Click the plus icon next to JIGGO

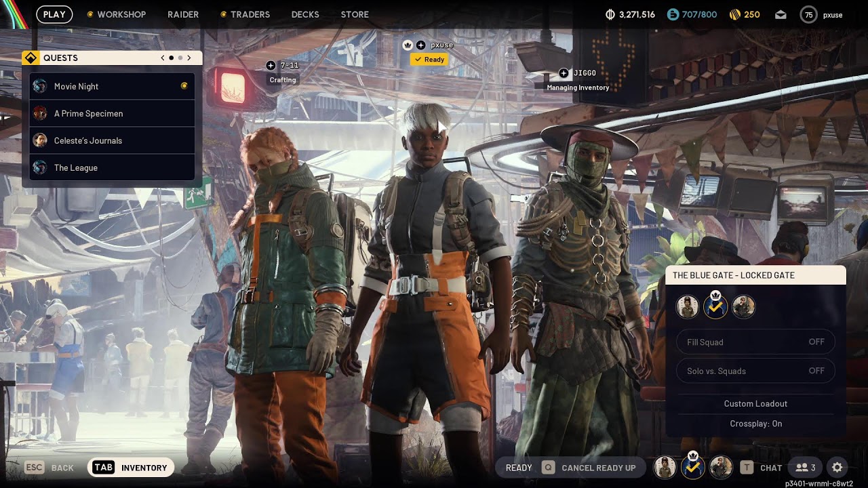[564, 73]
